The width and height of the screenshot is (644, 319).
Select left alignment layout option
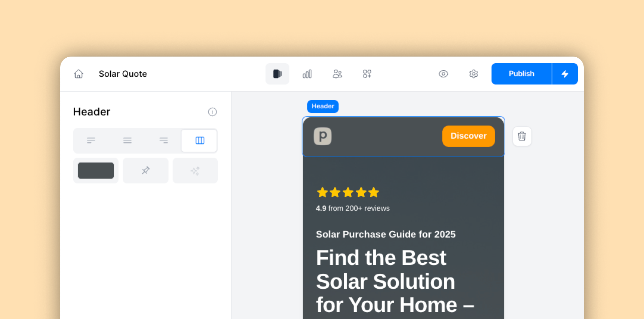(91, 140)
